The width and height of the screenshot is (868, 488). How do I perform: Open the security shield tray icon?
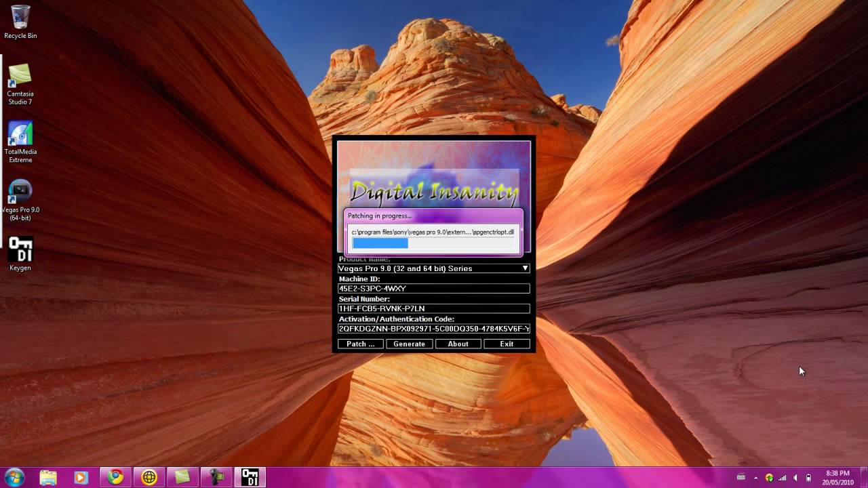tap(769, 478)
